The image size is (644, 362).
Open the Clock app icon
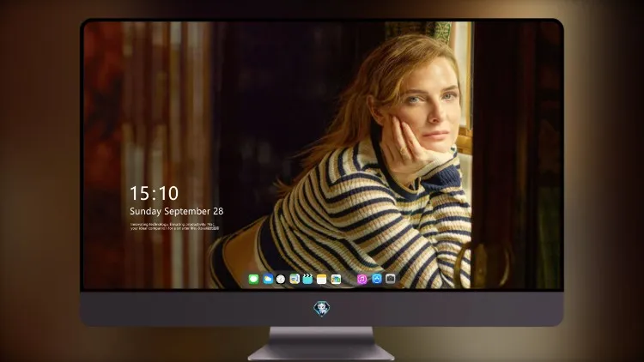pos(281,279)
